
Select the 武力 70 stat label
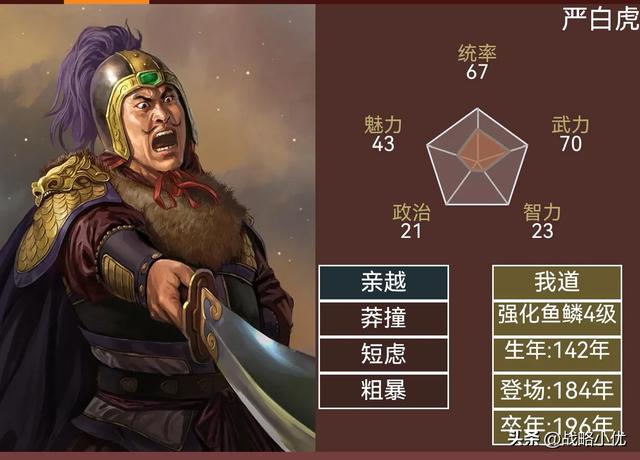(570, 134)
